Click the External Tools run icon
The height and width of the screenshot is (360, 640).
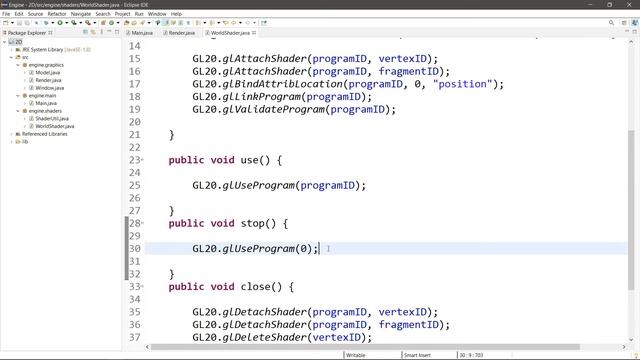(x=87, y=23)
